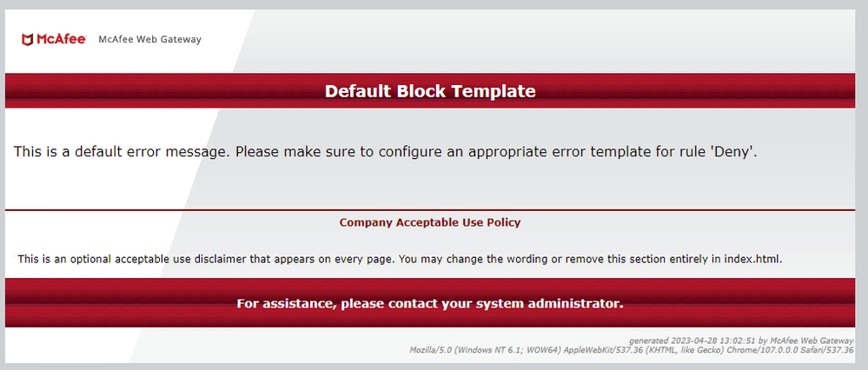Click the red McAfee wordmark
This screenshot has height=370, width=868.
tap(61, 40)
